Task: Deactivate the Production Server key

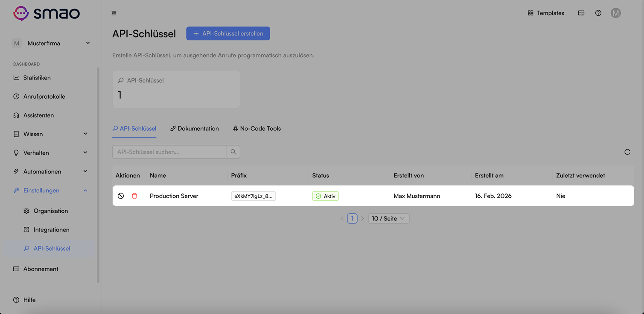Action: click(121, 196)
